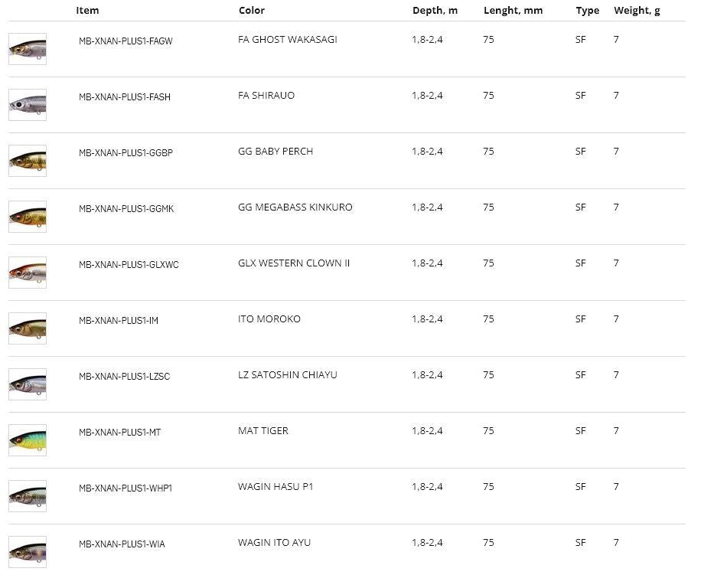Click the FA Ghost Wakasagi lure thumbnail
The image size is (701, 588).
click(x=28, y=49)
